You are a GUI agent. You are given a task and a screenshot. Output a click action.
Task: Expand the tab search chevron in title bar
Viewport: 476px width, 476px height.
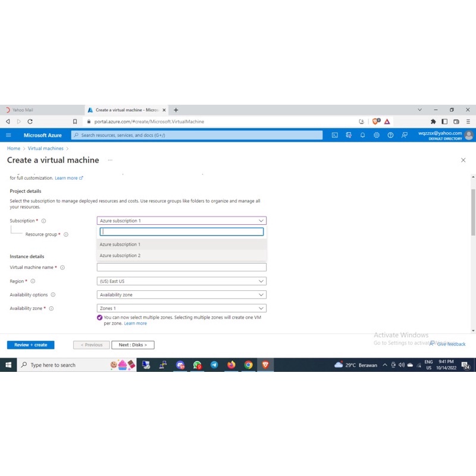tap(420, 110)
